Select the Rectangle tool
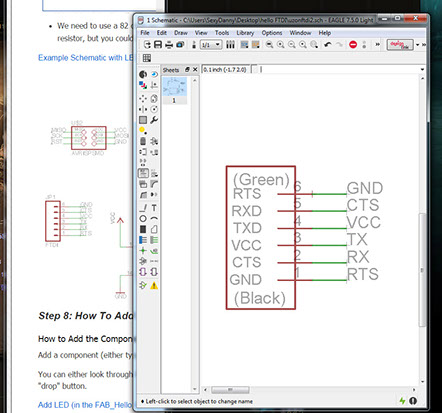 tap(143, 229)
